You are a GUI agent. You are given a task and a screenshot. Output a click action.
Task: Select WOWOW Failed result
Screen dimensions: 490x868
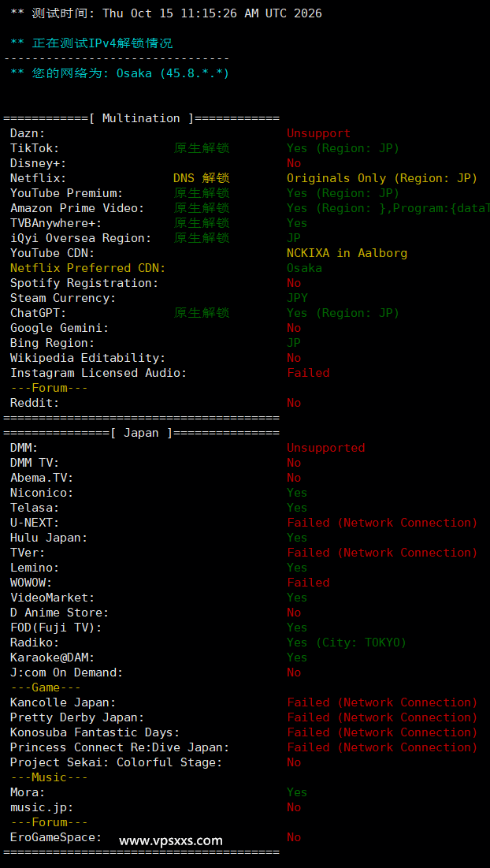308,583
